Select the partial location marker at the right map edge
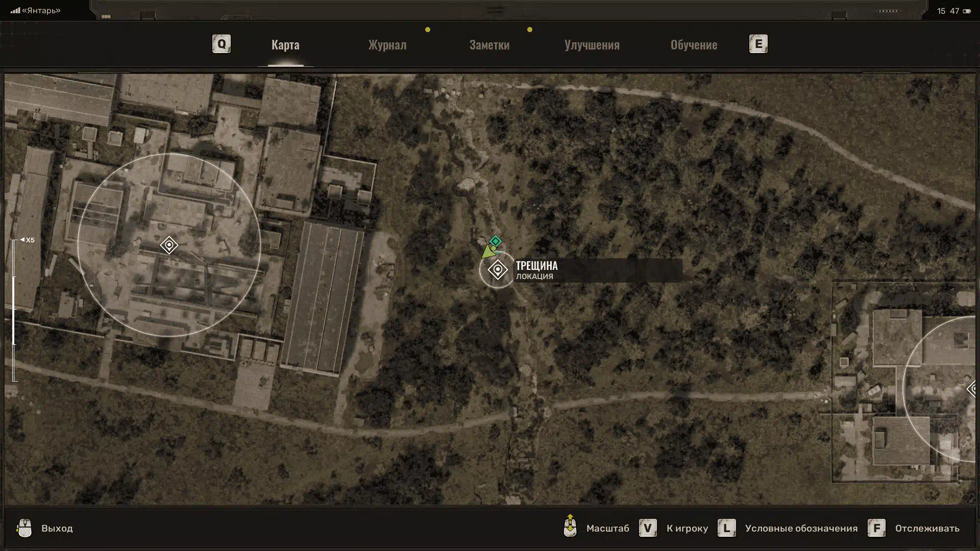980x551 pixels. 971,389
